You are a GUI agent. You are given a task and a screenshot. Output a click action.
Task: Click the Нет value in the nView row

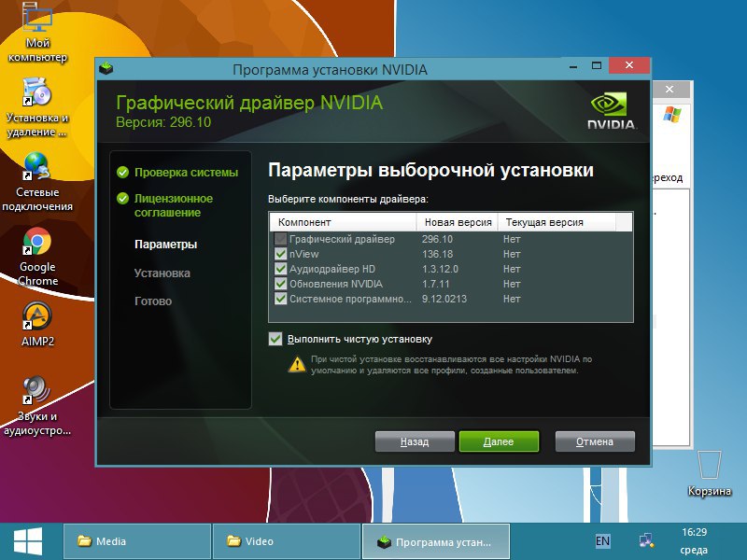pos(512,254)
